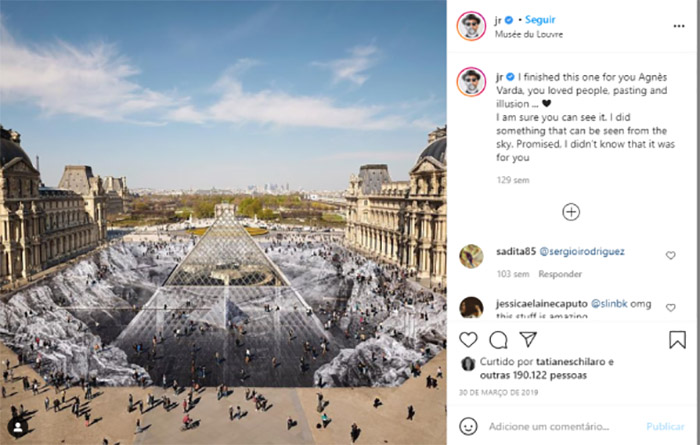Click the Responder reply link
The image size is (700, 445).
[x=560, y=274]
